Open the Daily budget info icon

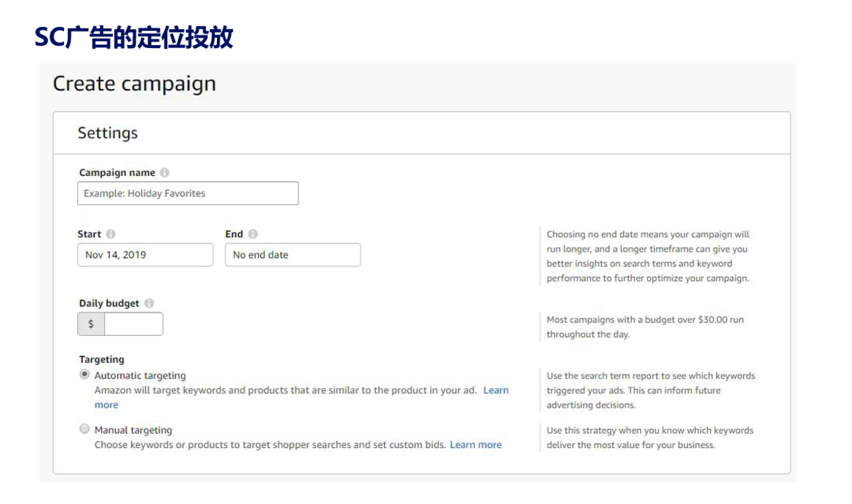[149, 303]
